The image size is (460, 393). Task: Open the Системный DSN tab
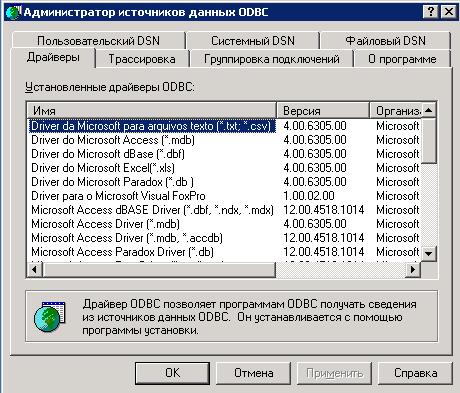(253, 41)
